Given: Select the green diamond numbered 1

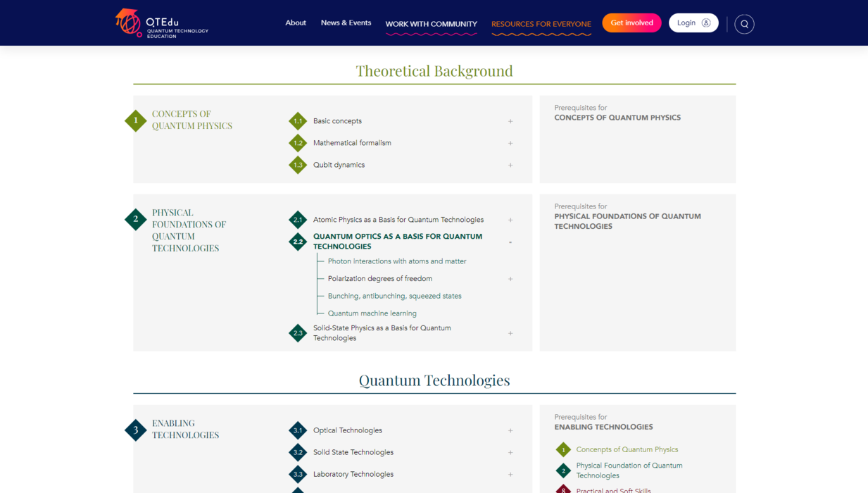Looking at the screenshot, I should [x=136, y=120].
